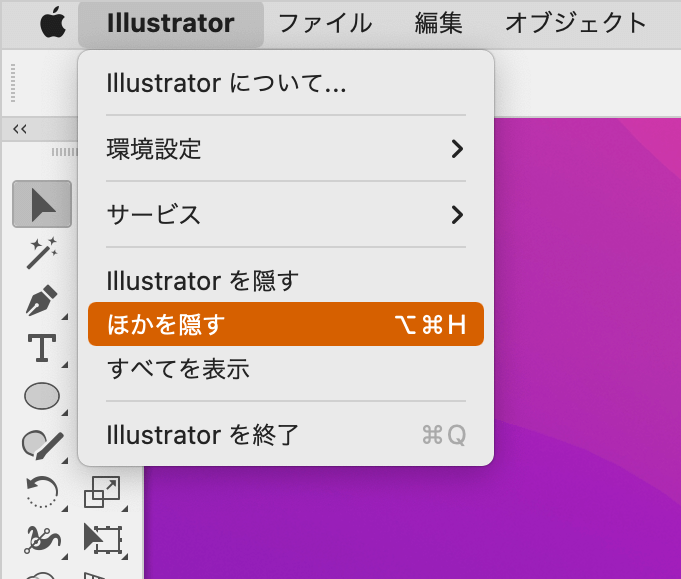Select the Scale tool
This screenshot has width=681, height=579.
coord(102,492)
